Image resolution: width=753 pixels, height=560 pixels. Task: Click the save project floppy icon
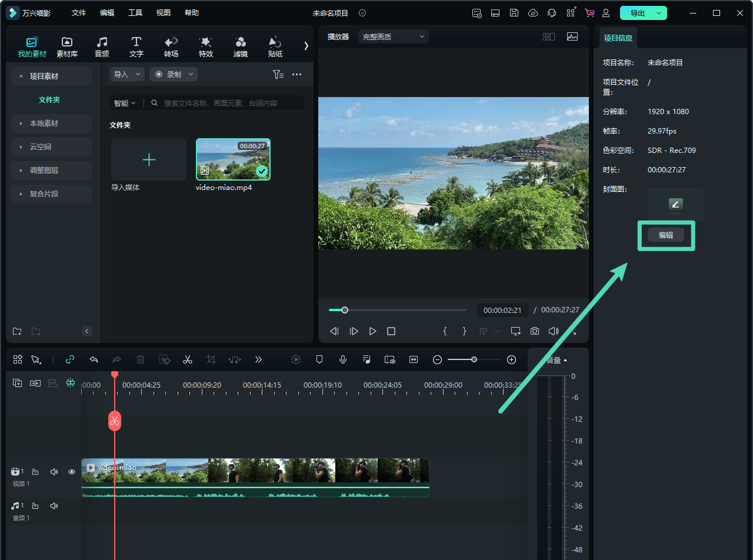514,13
